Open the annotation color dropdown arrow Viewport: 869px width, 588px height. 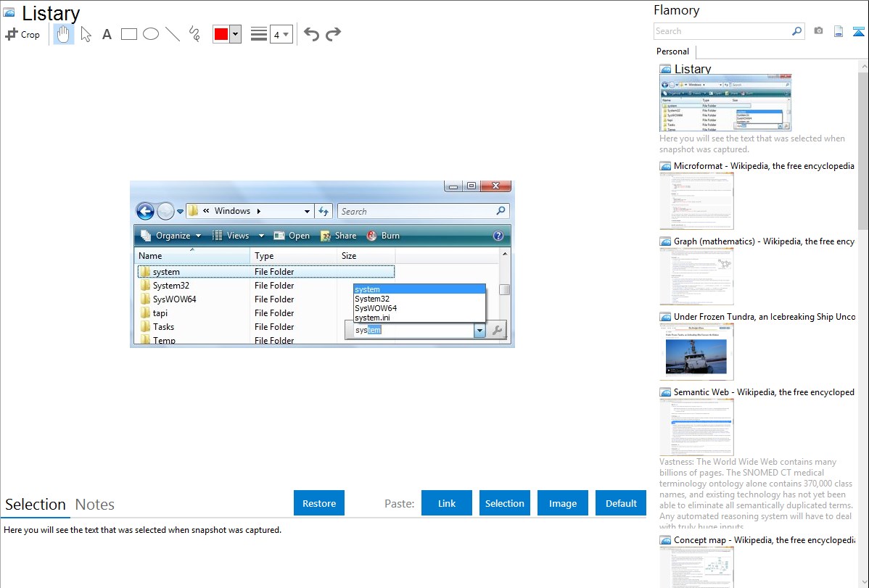coord(236,34)
